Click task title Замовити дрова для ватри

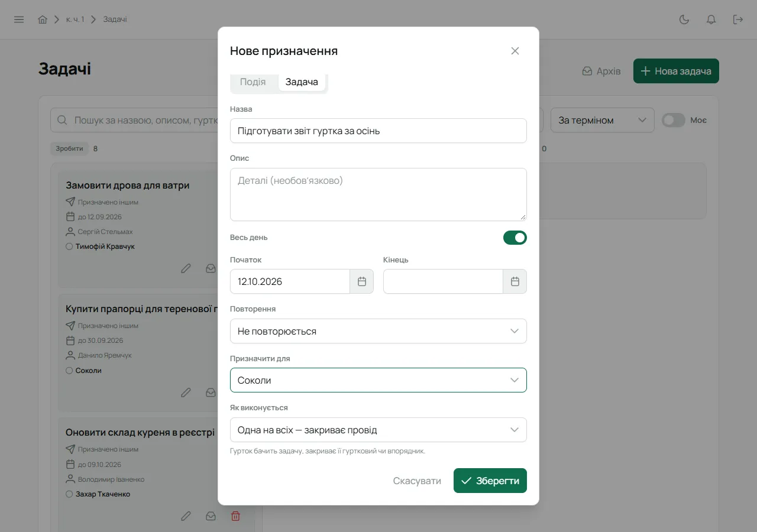[x=128, y=185]
